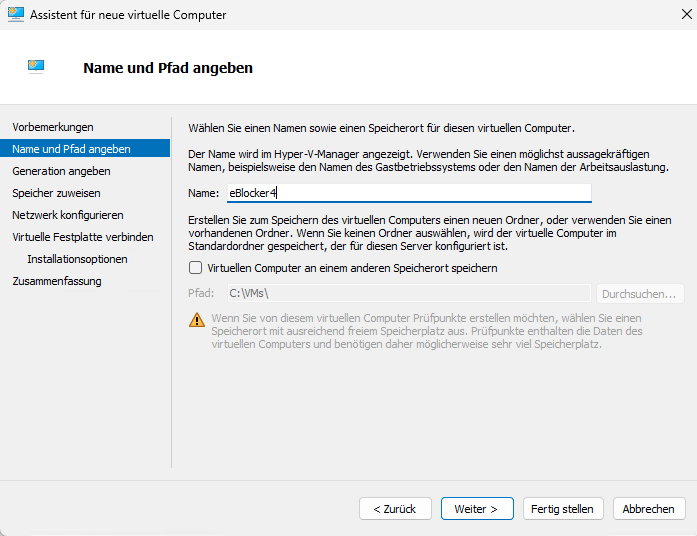Click Fertig stellen to finish wizard
This screenshot has width=697, height=536.
[x=564, y=509]
